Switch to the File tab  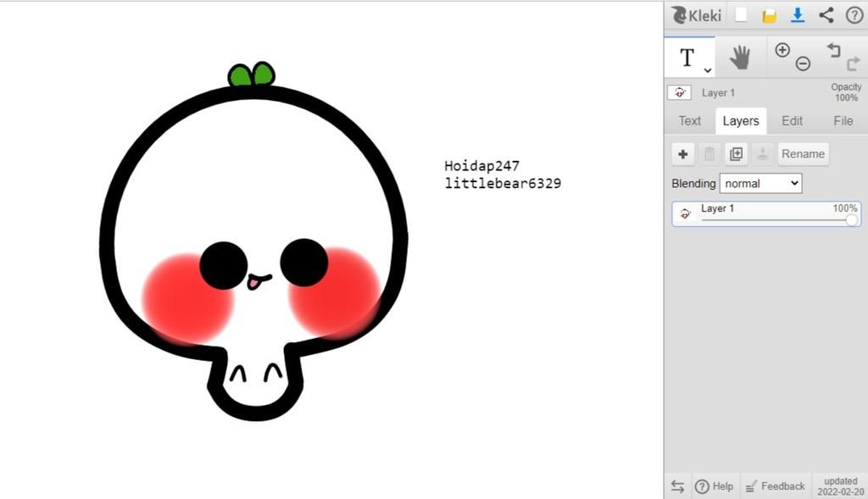(x=843, y=121)
